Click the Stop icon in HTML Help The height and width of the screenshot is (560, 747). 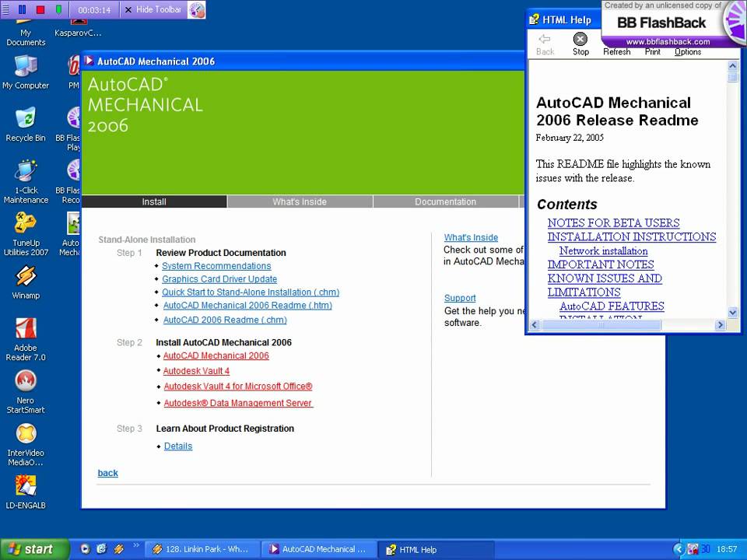point(580,44)
